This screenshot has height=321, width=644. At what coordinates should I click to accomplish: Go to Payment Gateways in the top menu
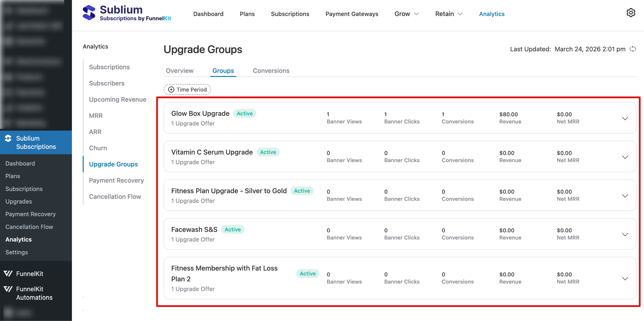click(x=352, y=14)
